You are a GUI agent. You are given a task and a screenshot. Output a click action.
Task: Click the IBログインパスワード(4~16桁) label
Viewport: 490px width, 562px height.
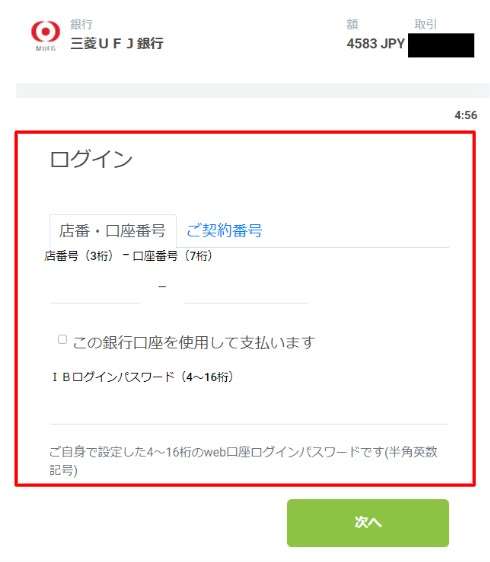tap(142, 377)
